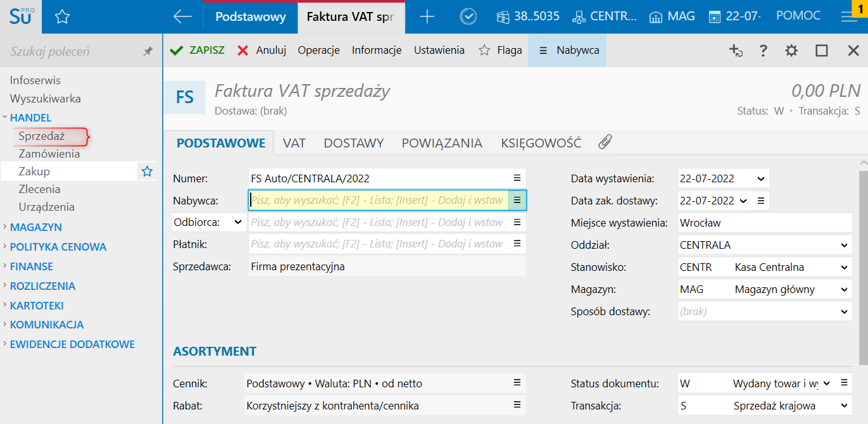Image resolution: width=868 pixels, height=424 pixels.
Task: Add new tab with plus icon
Action: click(427, 17)
